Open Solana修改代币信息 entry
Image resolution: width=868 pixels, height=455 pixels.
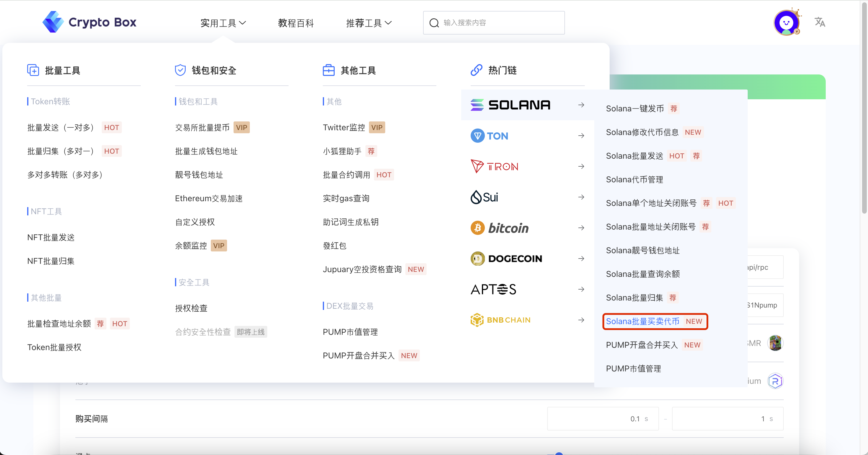click(x=642, y=132)
